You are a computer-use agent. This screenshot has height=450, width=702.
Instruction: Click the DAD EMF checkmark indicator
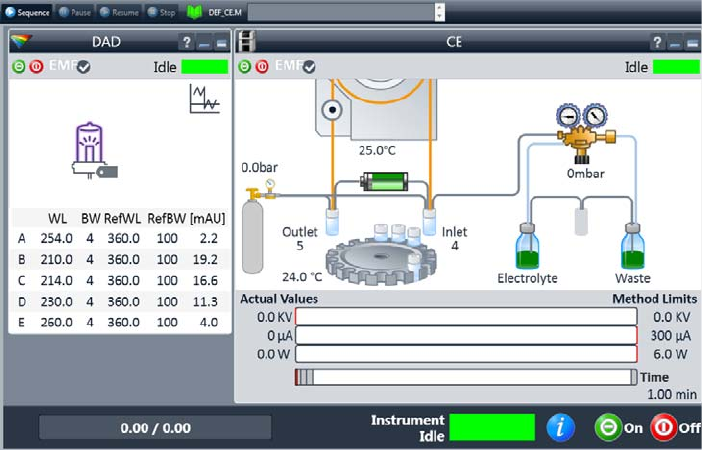click(x=83, y=67)
